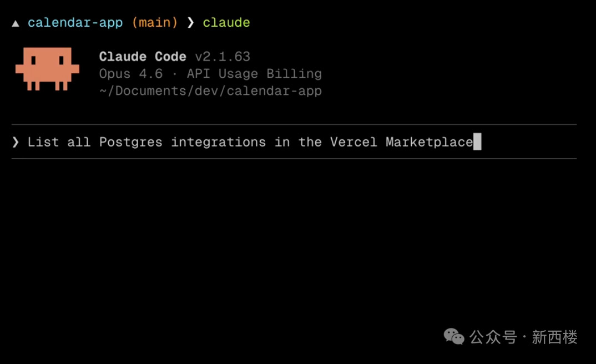This screenshot has height=364, width=596.
Task: Click the Claude Code title text
Action: [143, 57]
